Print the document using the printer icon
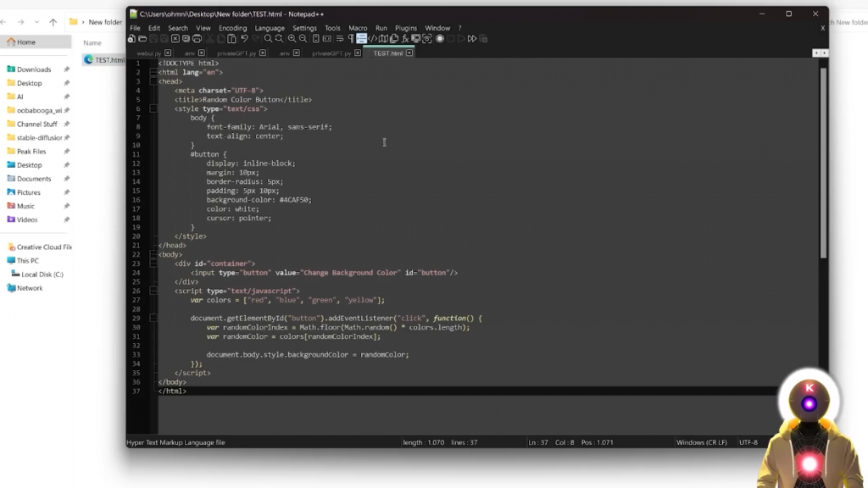Viewport: 868px width, 488px height. coord(197,39)
